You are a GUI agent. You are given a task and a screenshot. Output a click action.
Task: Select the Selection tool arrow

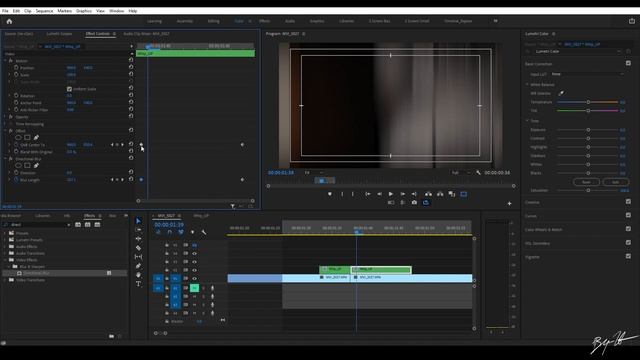[x=138, y=221]
